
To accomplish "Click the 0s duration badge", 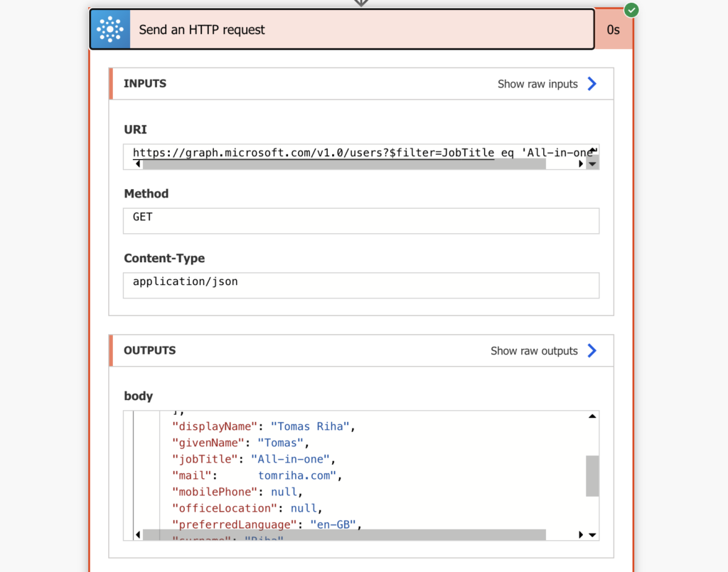I will click(x=614, y=30).
